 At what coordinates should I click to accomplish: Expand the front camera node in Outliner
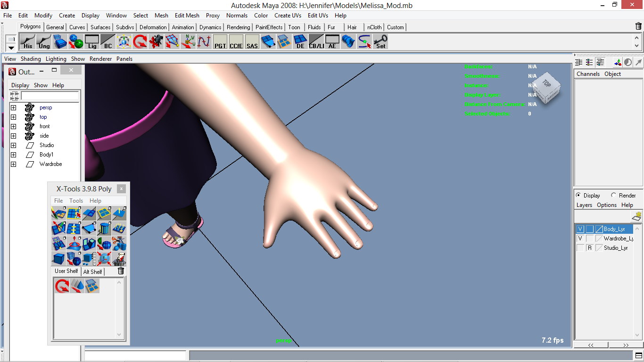tap(13, 126)
